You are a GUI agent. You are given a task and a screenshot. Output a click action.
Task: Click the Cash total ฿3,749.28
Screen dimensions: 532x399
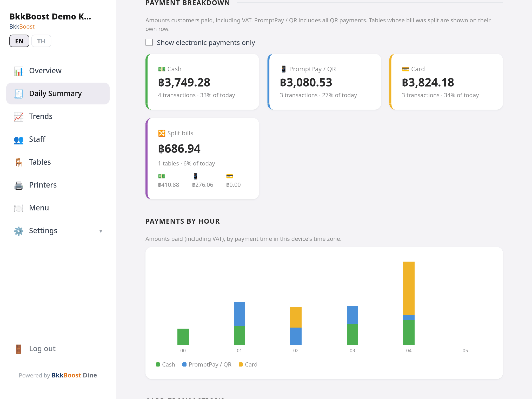coord(184,82)
